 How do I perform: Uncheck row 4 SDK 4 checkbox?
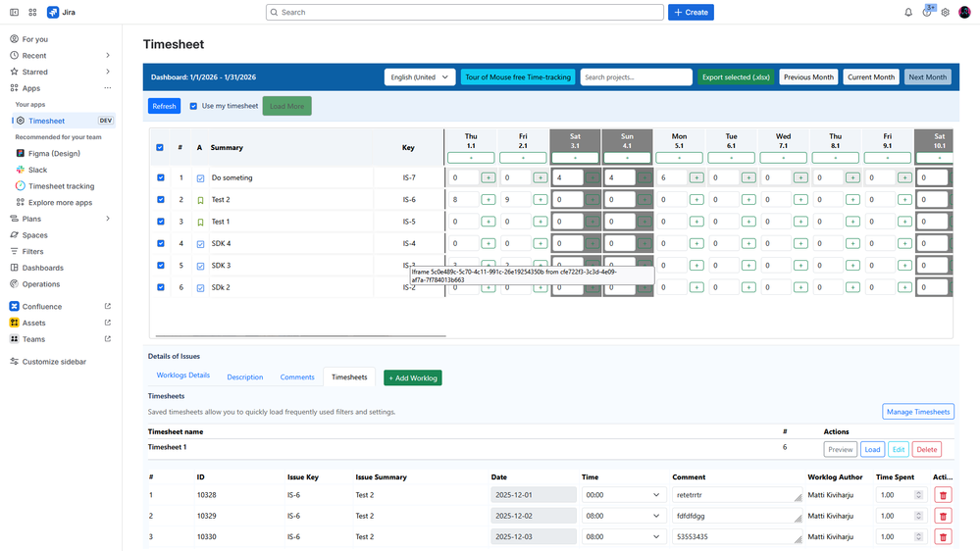point(161,243)
